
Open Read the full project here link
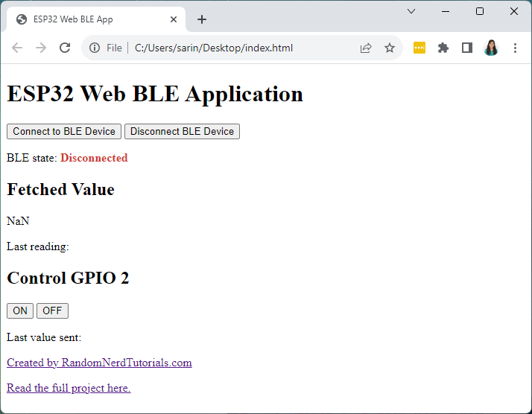(69, 387)
